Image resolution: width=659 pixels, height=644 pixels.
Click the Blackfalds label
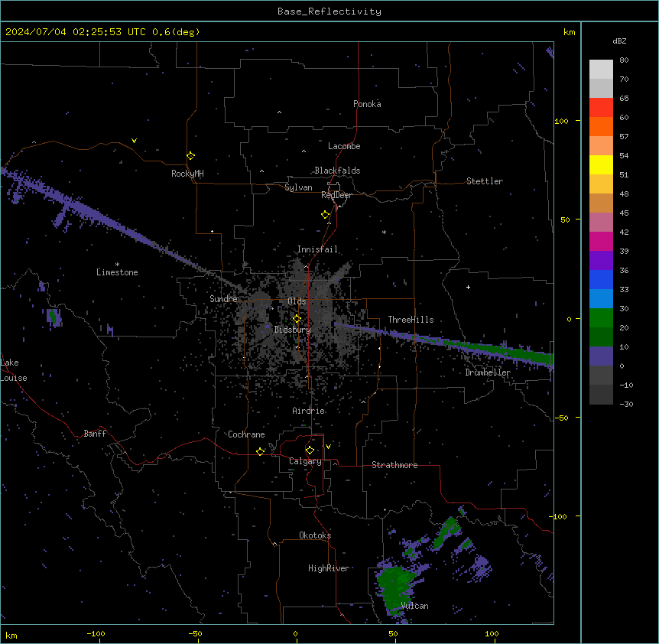pos(337,171)
